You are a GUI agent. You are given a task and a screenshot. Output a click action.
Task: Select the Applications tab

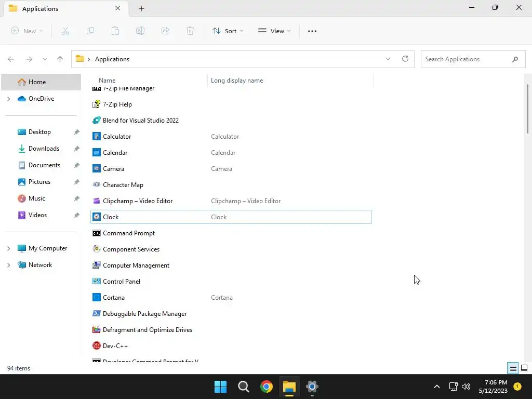[x=66, y=8]
